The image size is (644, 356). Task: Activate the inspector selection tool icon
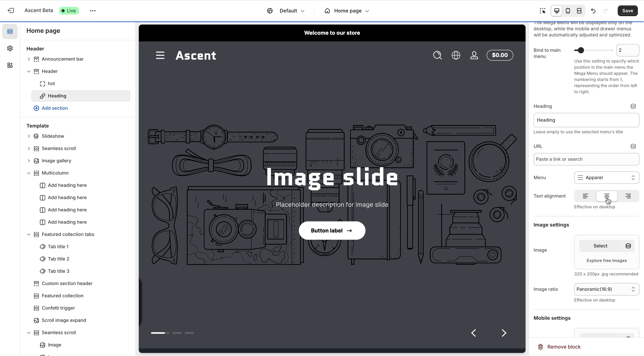(x=542, y=11)
